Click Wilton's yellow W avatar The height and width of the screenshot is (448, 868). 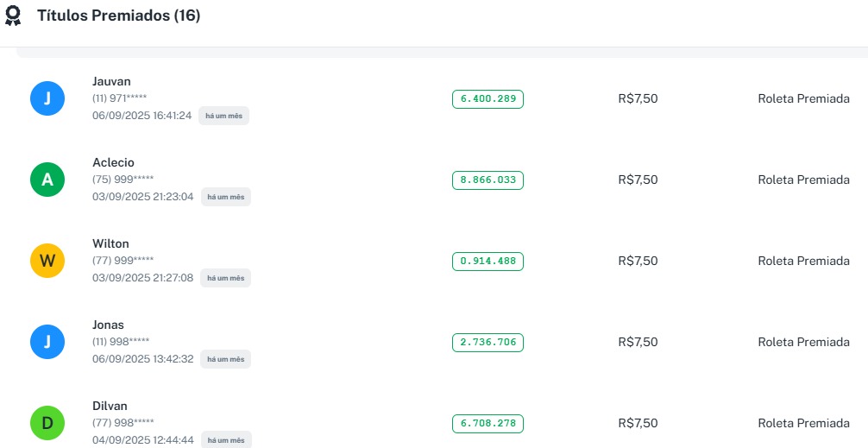[x=47, y=261]
